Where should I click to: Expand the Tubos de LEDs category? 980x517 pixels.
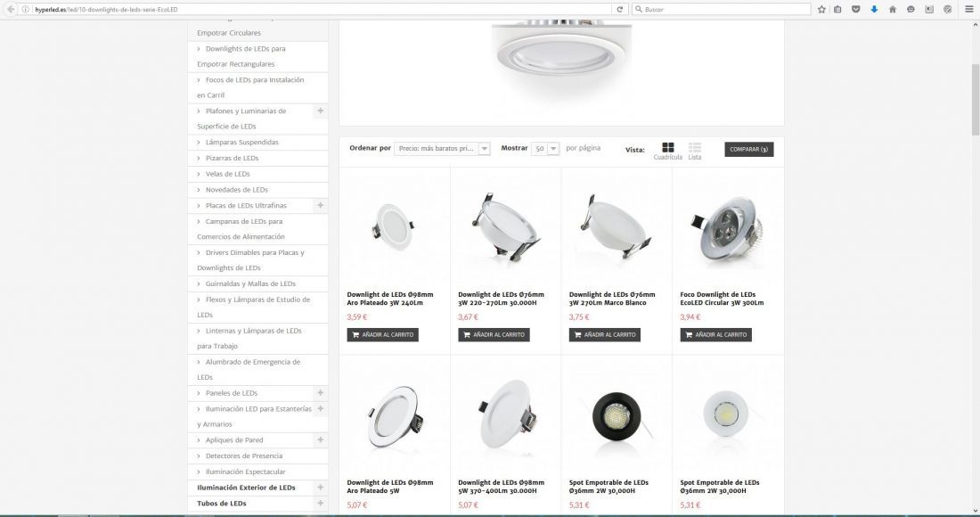(320, 503)
